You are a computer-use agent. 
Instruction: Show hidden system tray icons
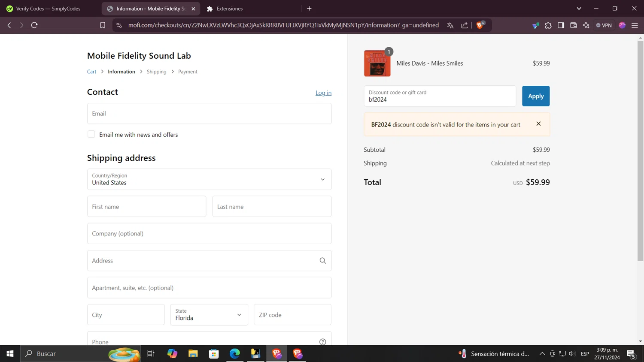pos(542,353)
